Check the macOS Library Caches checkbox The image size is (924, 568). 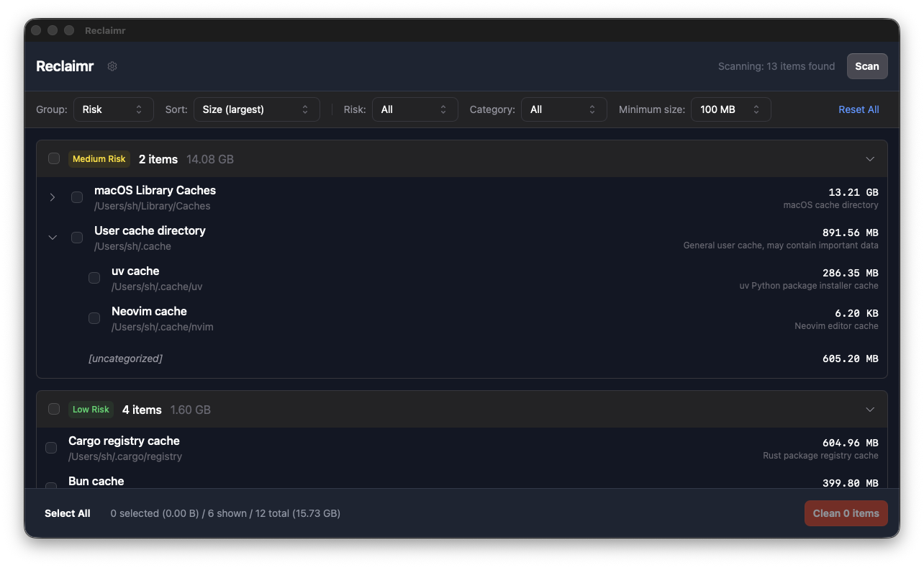(77, 197)
